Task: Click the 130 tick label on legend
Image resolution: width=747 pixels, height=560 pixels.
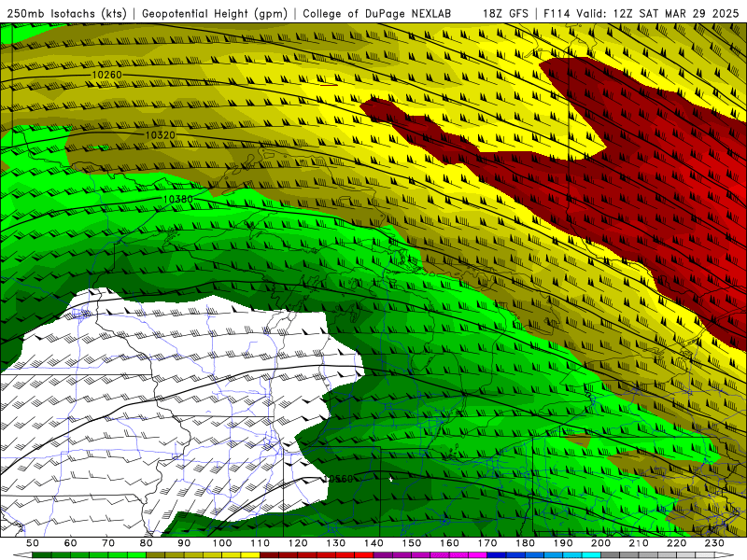Action: click(335, 543)
